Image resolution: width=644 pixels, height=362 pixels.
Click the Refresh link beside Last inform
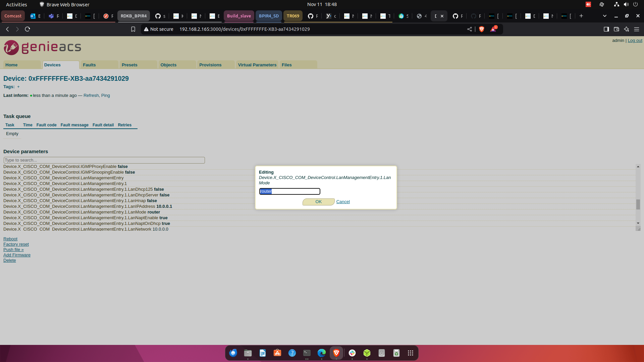pos(91,96)
